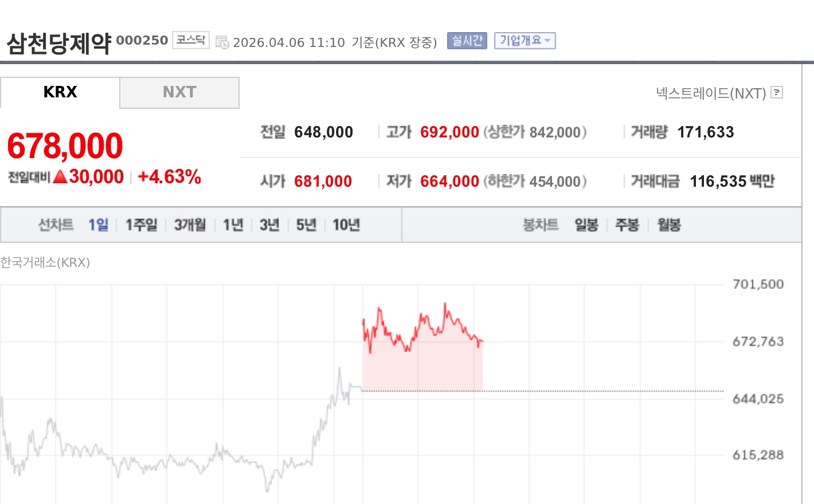
Task: Switch to the KRX tab
Action: (61, 92)
